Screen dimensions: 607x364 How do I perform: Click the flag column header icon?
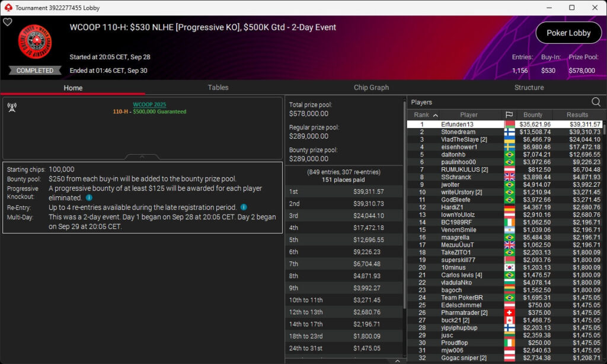[509, 114]
